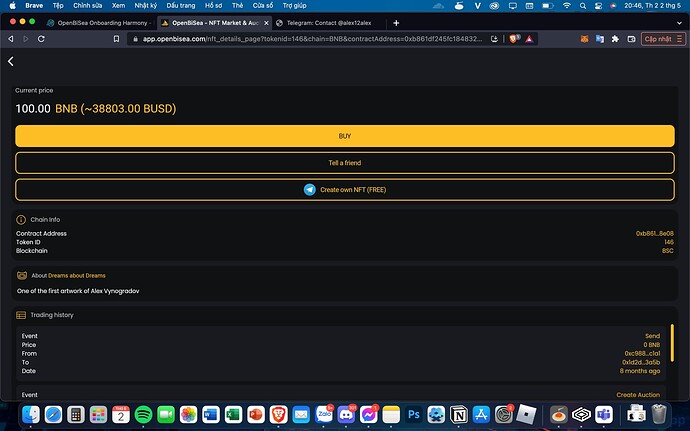Switch to OpenBiSea Onboarding Harmony tab
Viewport: 690px width, 431px height.
pos(99,23)
